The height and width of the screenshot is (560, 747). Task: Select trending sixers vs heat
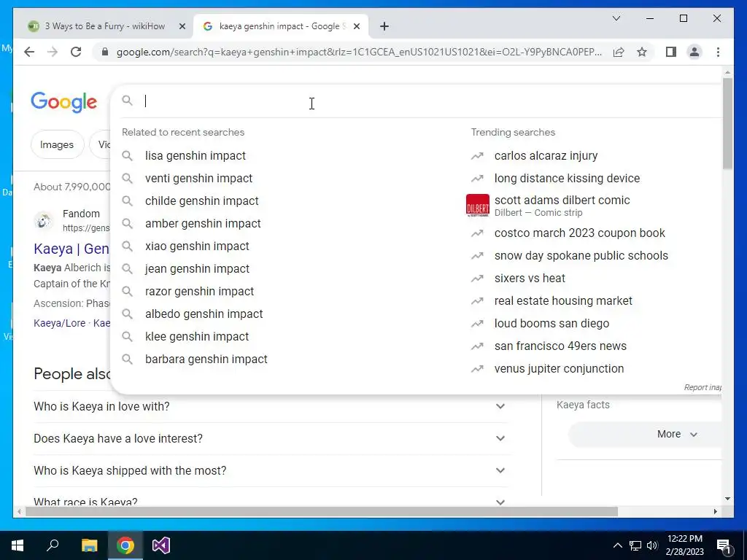(530, 278)
